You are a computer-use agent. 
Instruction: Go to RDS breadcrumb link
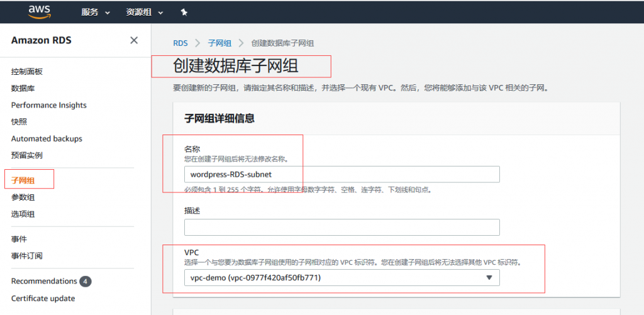tap(180, 43)
